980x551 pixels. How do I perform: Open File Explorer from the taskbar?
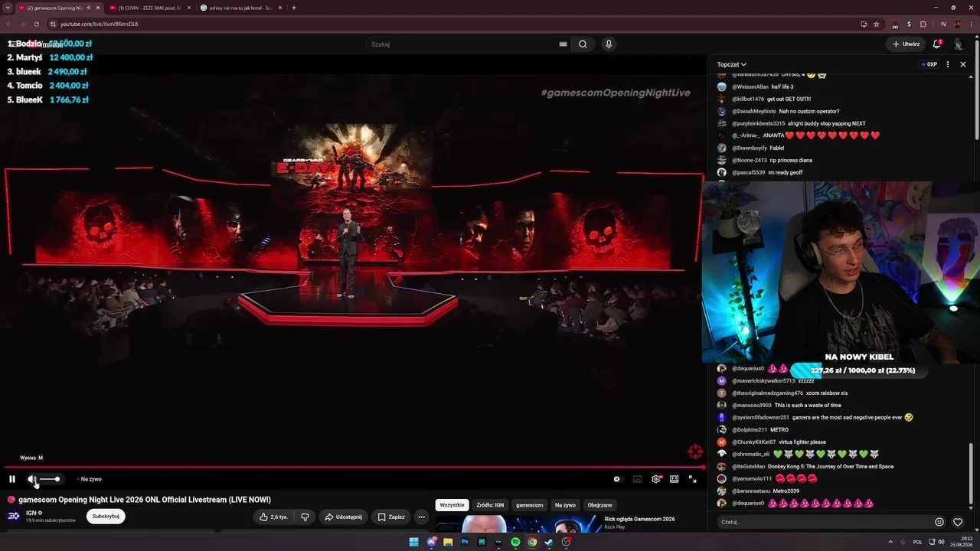[x=448, y=542]
